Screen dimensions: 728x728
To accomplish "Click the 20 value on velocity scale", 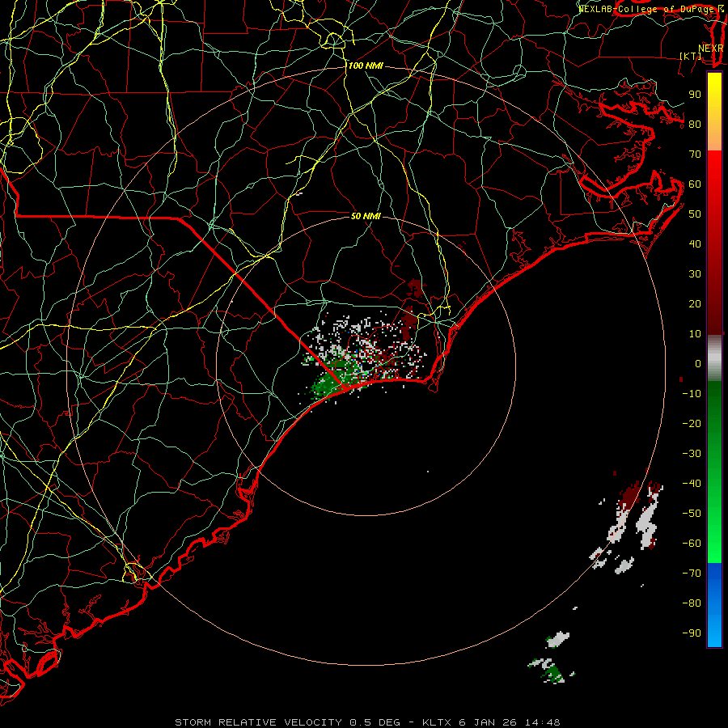I will click(695, 304).
